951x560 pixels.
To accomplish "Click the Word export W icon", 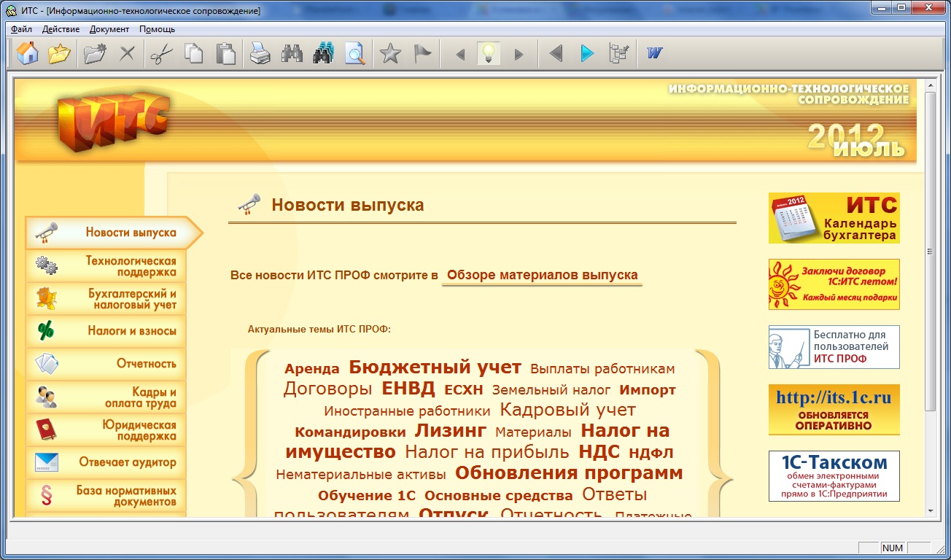I will pos(655,54).
